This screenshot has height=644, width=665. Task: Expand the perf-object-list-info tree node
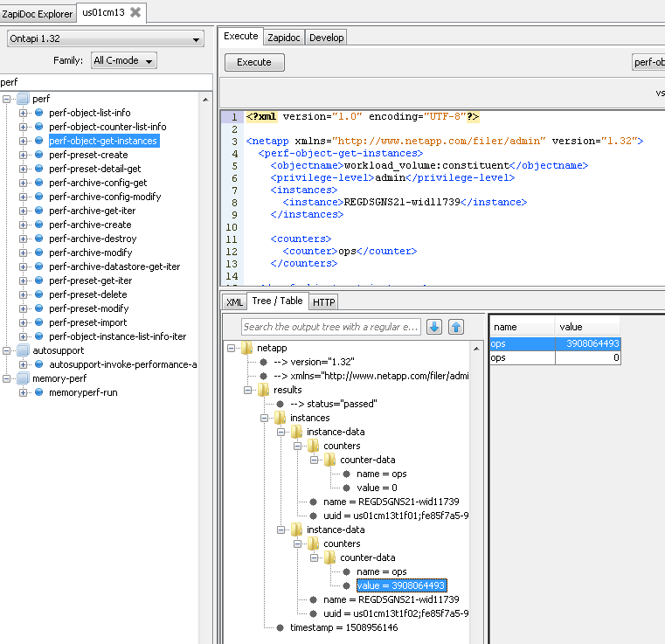click(24, 113)
